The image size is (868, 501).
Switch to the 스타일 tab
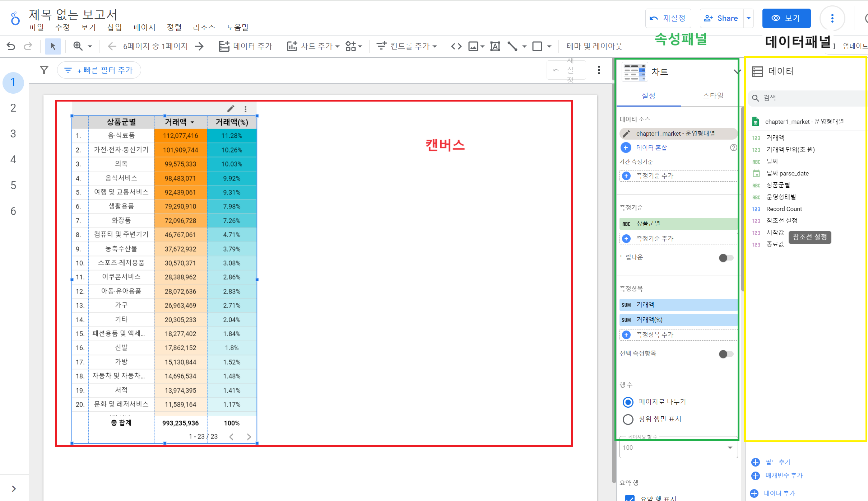pos(712,96)
